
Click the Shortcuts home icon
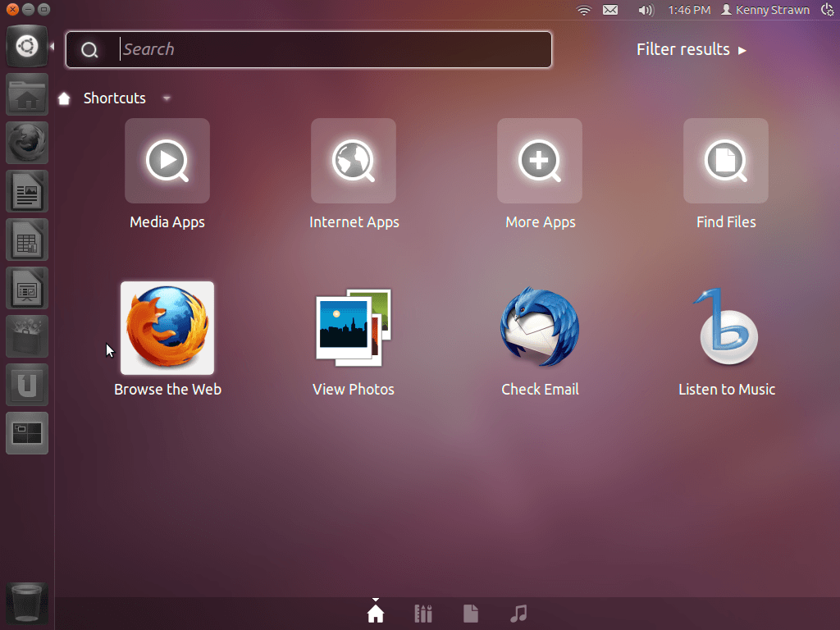pos(64,98)
